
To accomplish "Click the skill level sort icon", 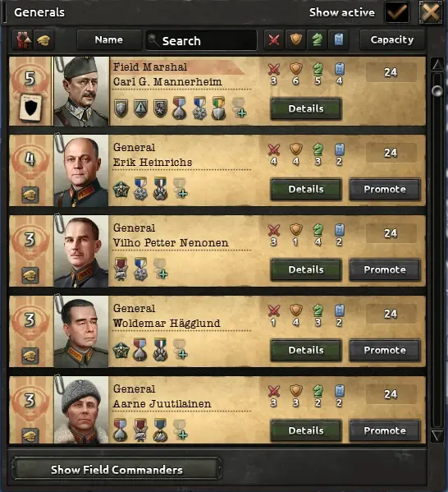I will tap(23, 40).
